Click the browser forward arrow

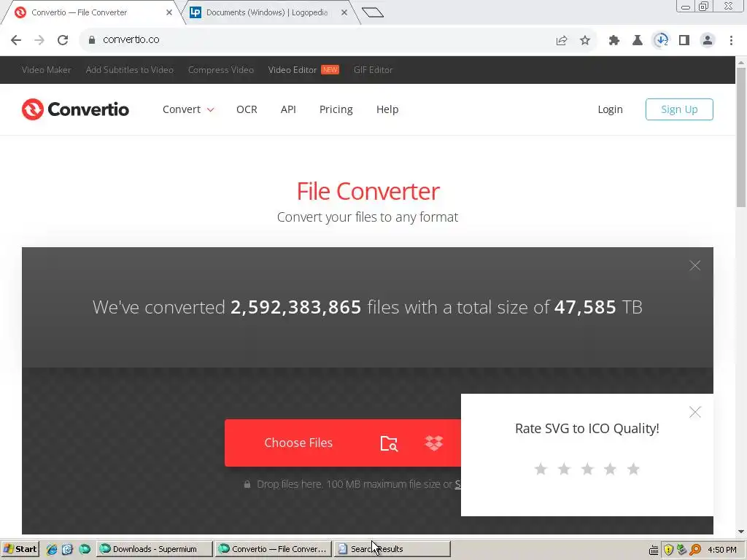tap(39, 40)
